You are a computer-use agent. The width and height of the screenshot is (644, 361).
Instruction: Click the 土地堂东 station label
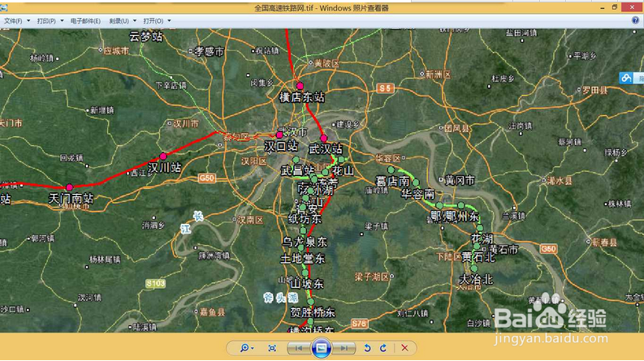(x=303, y=259)
